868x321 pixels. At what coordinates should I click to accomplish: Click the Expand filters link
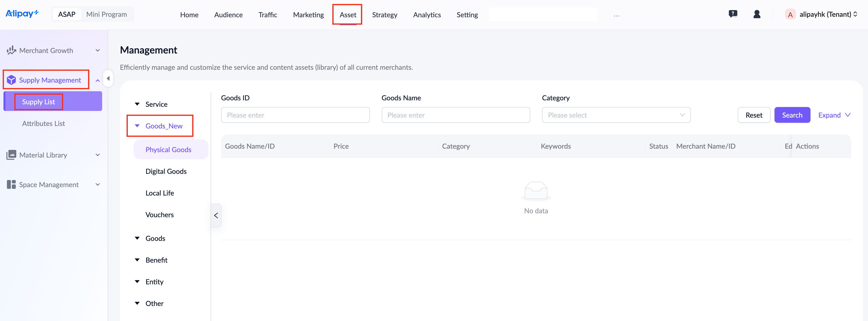[x=834, y=115]
